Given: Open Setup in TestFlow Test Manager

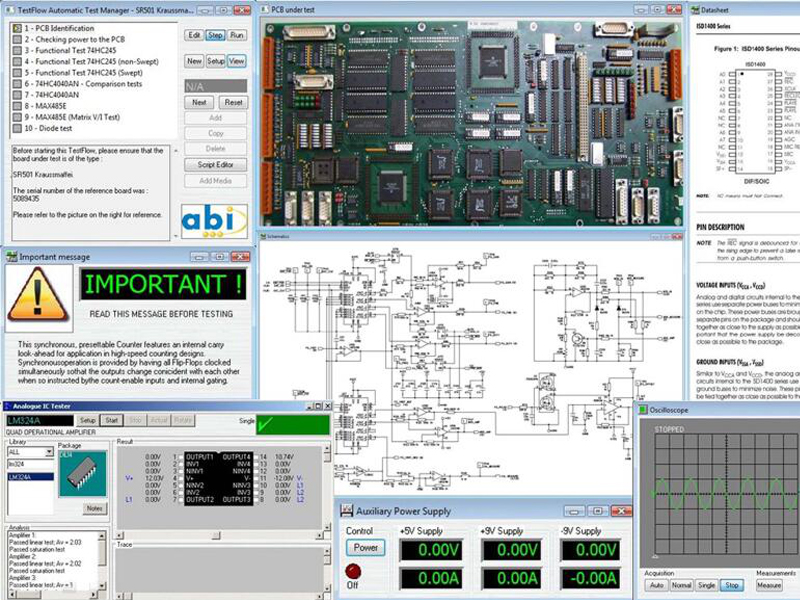Looking at the screenshot, I should [215, 61].
